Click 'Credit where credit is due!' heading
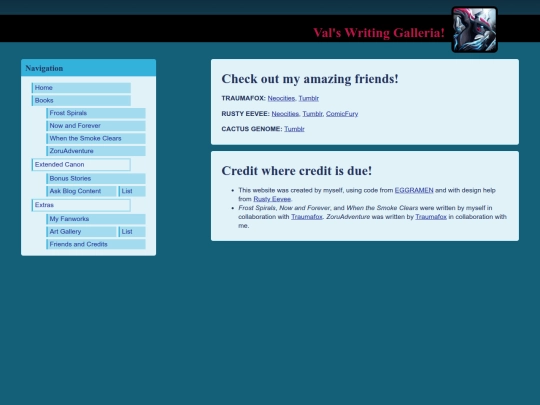 click(x=297, y=171)
